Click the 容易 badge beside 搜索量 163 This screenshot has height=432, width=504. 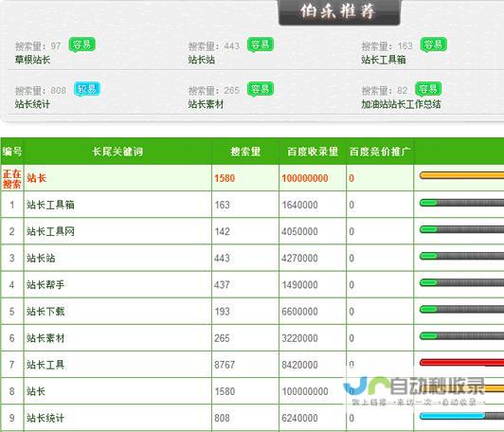click(434, 45)
